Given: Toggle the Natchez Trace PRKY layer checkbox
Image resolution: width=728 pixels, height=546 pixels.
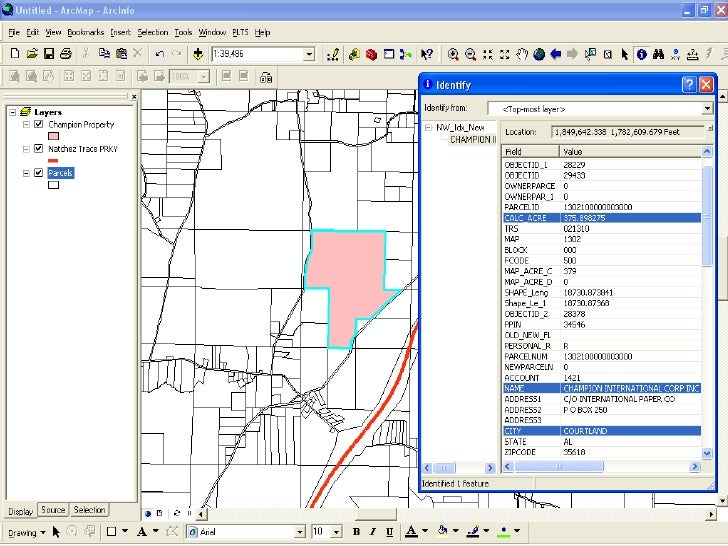Looking at the screenshot, I should (x=39, y=149).
